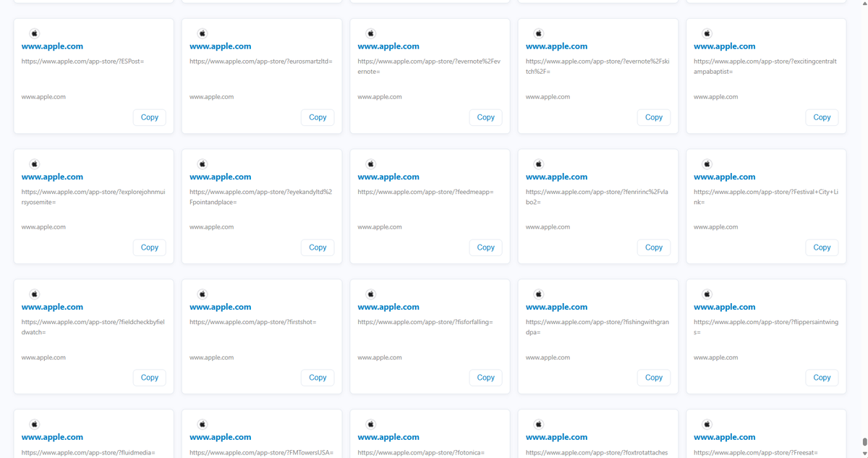This screenshot has height=458, width=868.
Task: Select the URL text containing foxtrotattaches
Action: (597, 453)
